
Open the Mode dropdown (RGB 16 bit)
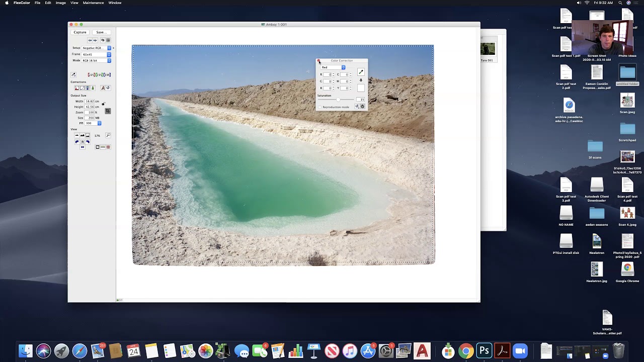click(96, 60)
